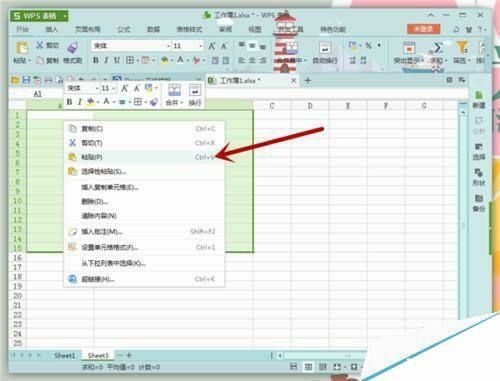Click the Save icon in quick access toolbar
Image resolution: width=500 pixels, height=381 pixels.
26,80
